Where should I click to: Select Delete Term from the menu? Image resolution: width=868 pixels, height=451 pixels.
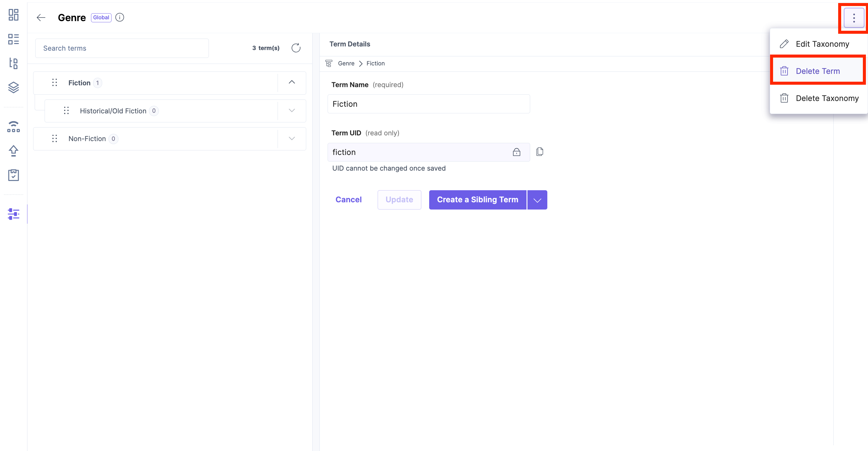tap(819, 71)
